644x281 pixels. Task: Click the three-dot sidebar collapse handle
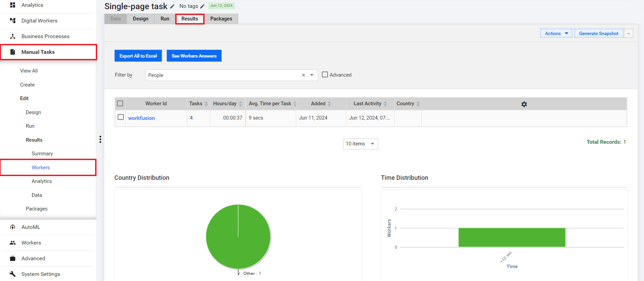(100, 139)
